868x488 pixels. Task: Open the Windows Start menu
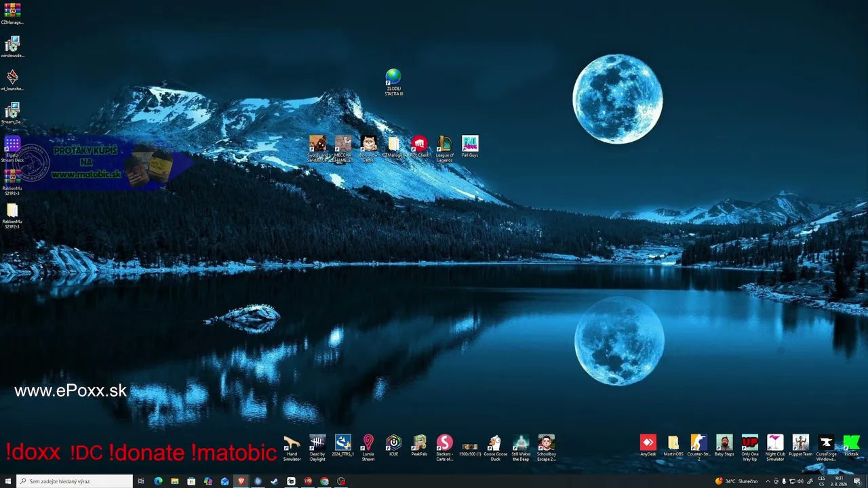point(8,481)
